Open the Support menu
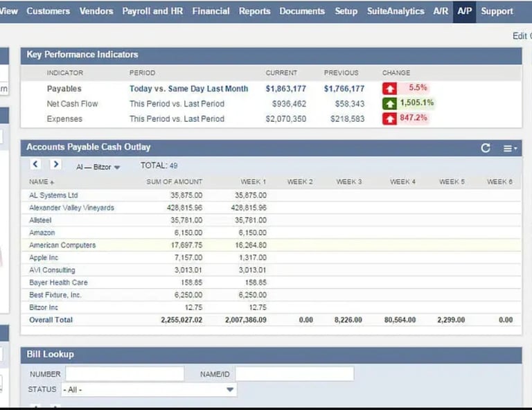Viewport: 532px width, 410px height. [497, 11]
